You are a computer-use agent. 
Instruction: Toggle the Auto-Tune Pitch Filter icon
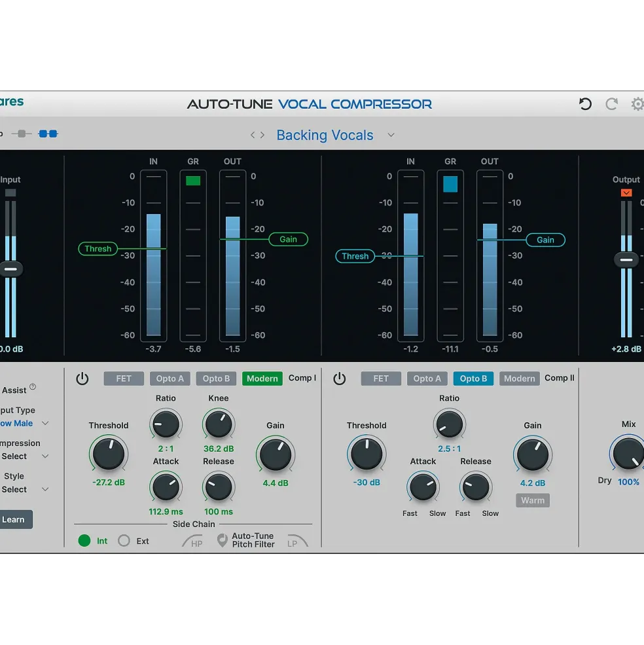pos(222,540)
